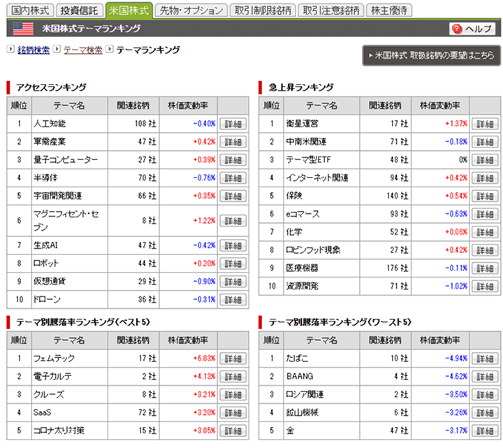The height and width of the screenshot is (448, 503).
Task: Click 人工知能 theme name in access ranking
Action: [50, 124]
